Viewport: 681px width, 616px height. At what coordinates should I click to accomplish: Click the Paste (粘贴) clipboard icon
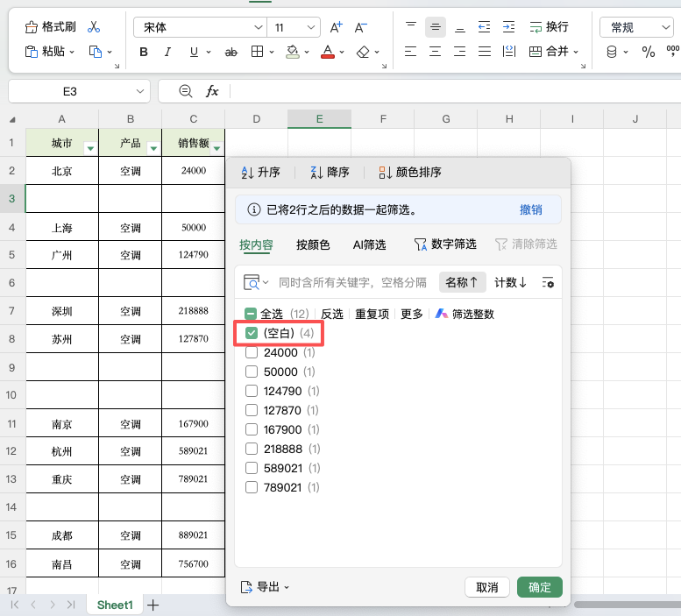[x=32, y=52]
